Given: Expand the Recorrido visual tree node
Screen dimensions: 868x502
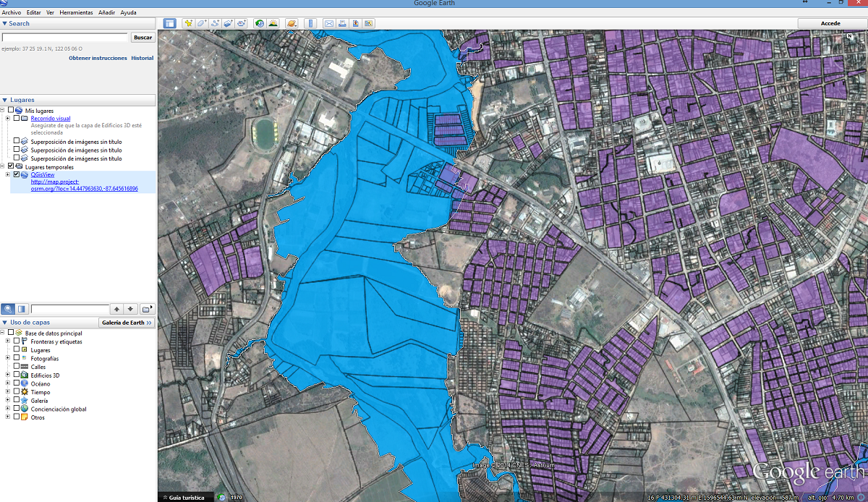Looking at the screenshot, I should click(8, 118).
